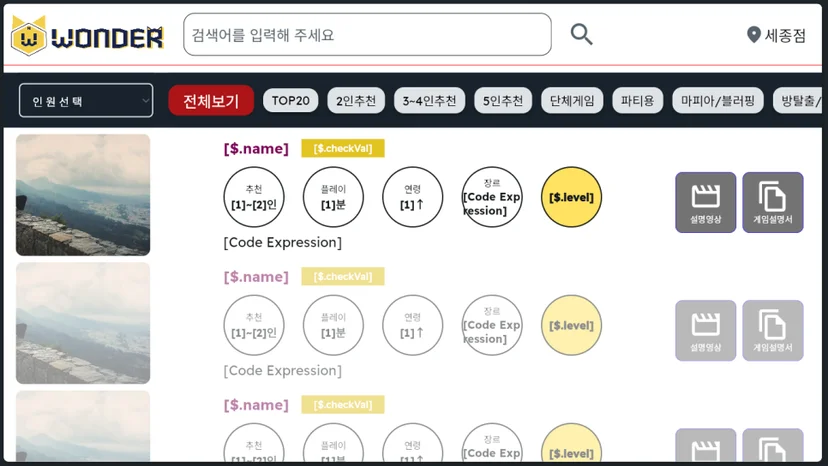The image size is (828, 466).
Task: Click the first game's 연령 circle
Action: click(412, 197)
